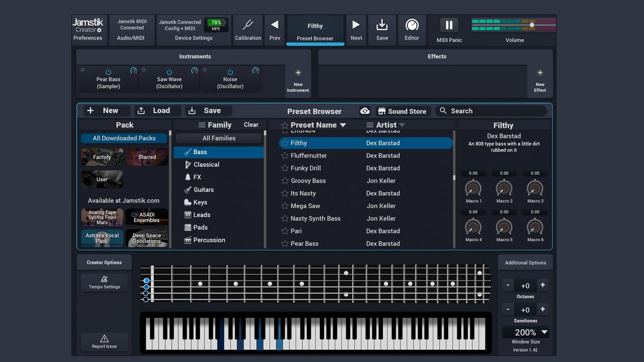Click the Macro 1 knob
The width and height of the screenshot is (644, 362).
click(473, 188)
